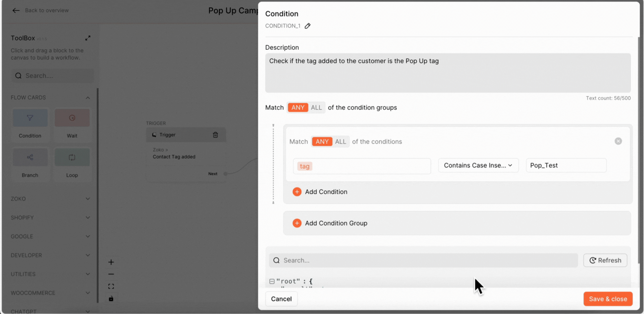Expand the DEVELOPER section
The height and width of the screenshot is (314, 644).
pos(88,255)
